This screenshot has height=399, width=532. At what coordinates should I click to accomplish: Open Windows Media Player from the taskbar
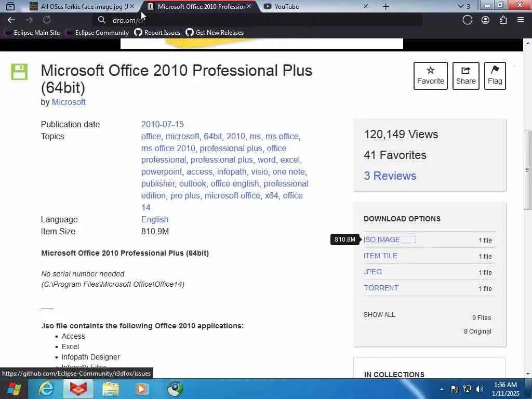(142, 389)
